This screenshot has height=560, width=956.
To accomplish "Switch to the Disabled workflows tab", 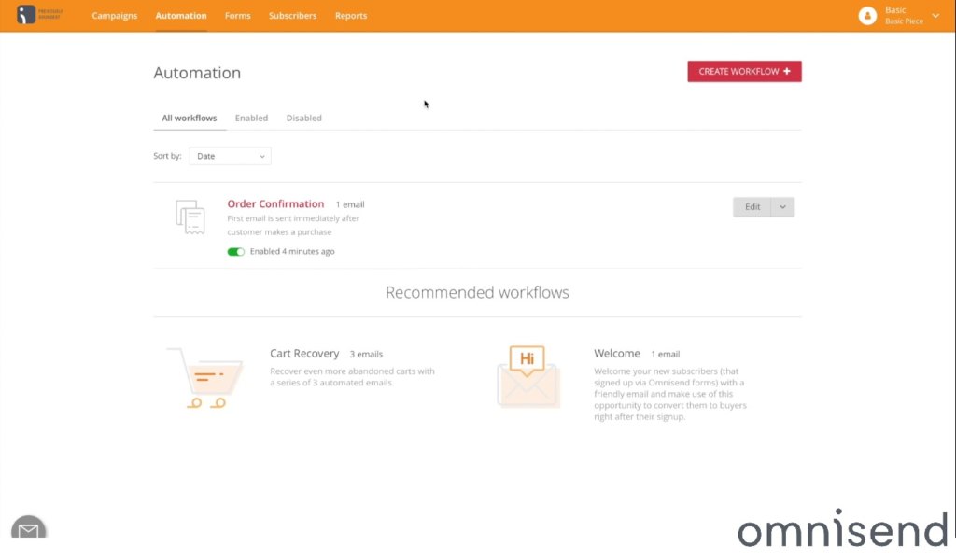I will [x=303, y=118].
